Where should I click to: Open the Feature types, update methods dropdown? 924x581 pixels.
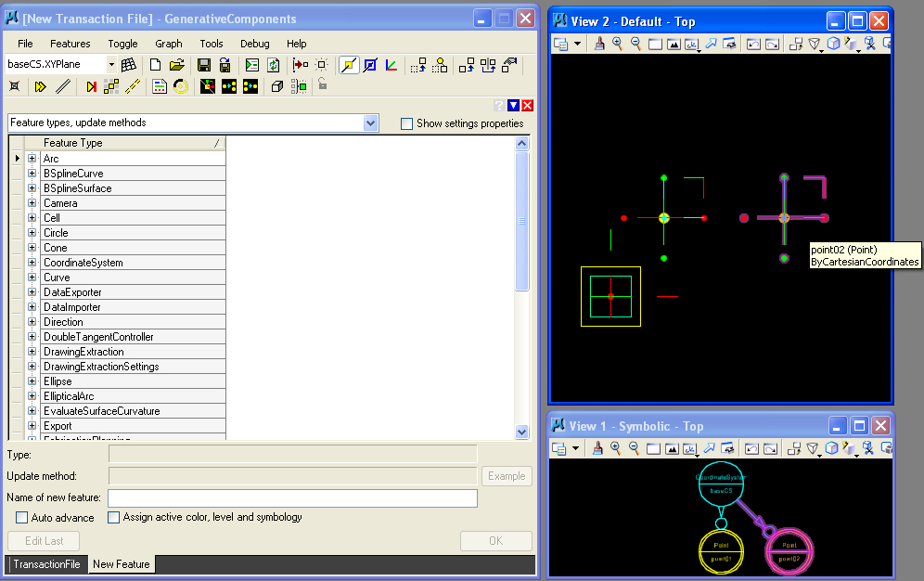point(370,123)
